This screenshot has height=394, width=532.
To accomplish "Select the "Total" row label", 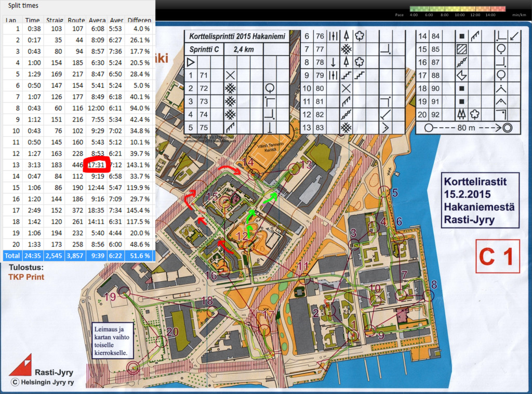I will point(12,256).
